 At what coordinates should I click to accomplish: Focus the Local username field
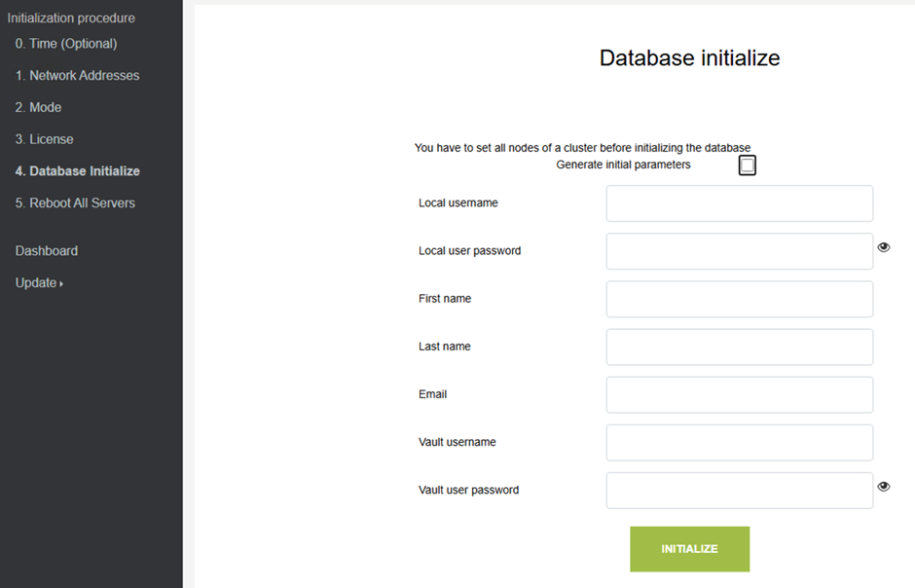[739, 203]
